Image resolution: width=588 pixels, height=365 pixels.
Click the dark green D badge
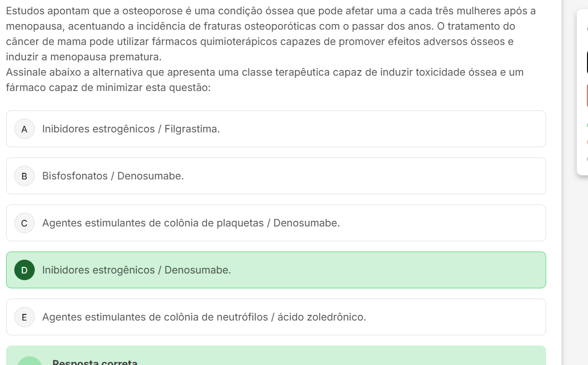(x=25, y=270)
